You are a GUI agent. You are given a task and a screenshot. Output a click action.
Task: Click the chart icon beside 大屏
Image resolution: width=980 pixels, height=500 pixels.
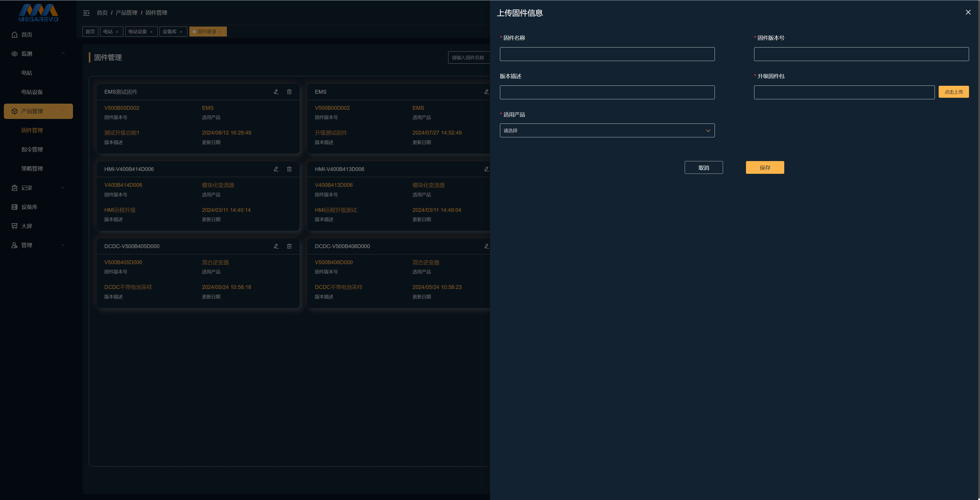(15, 226)
